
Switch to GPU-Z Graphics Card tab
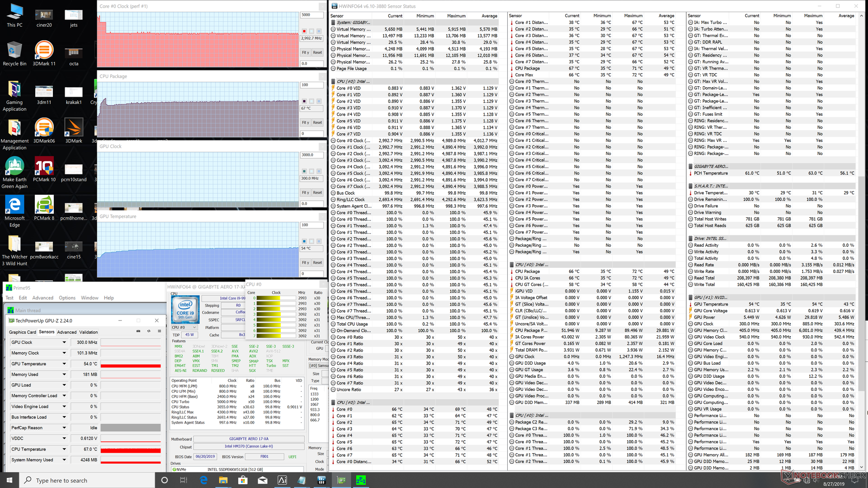22,332
